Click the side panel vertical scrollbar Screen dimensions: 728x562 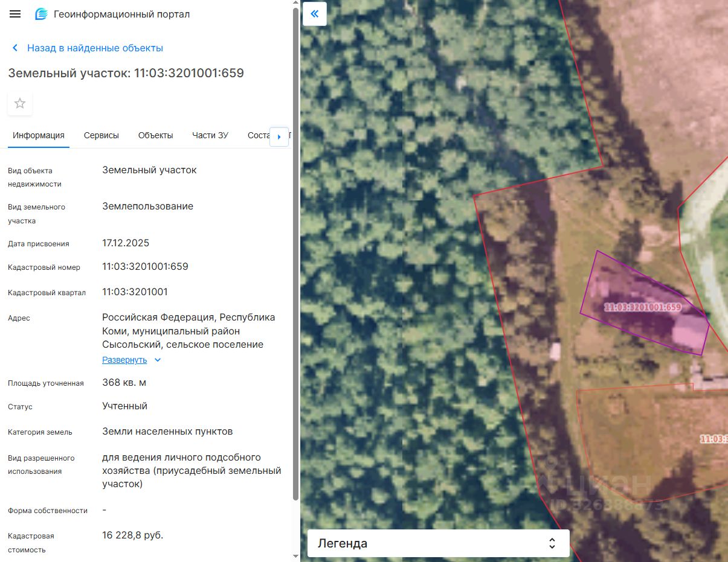pyautogui.click(x=295, y=254)
